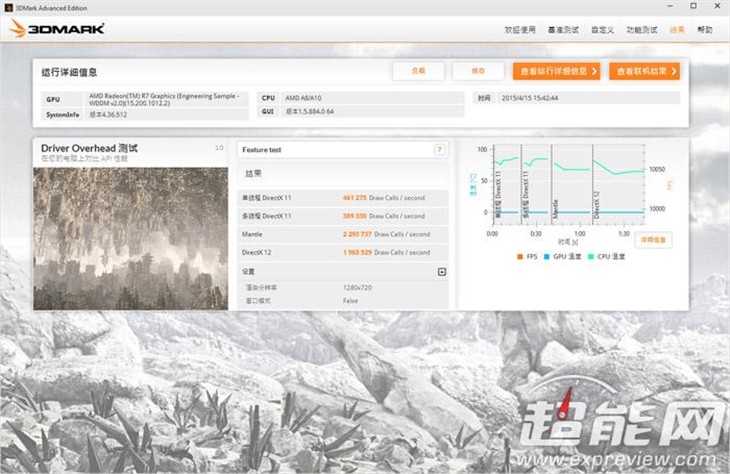The image size is (730, 474).
Task: Click orange 查看联机结果 online results button
Action: pyautogui.click(x=644, y=71)
